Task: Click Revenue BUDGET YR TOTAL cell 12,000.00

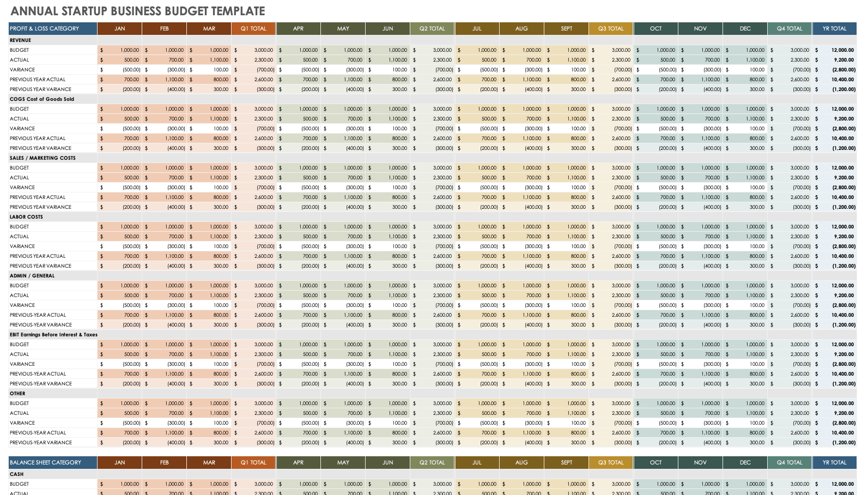Action: coord(835,50)
